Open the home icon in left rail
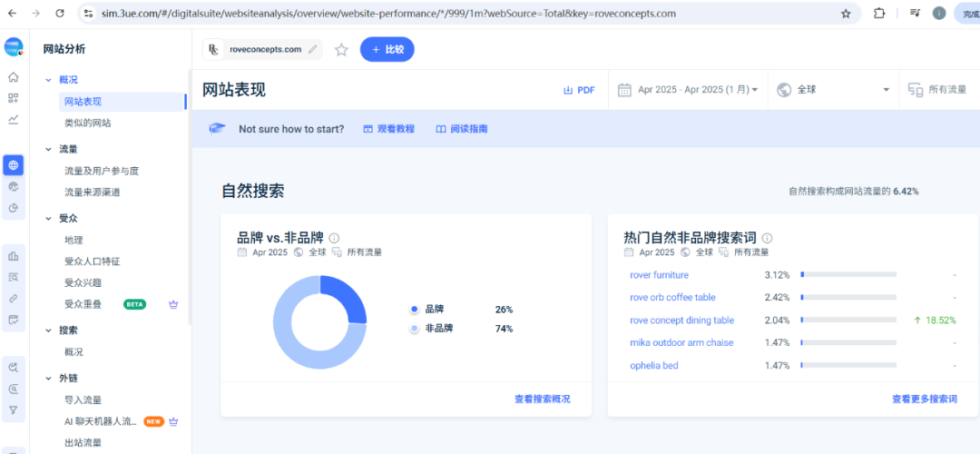 point(13,77)
